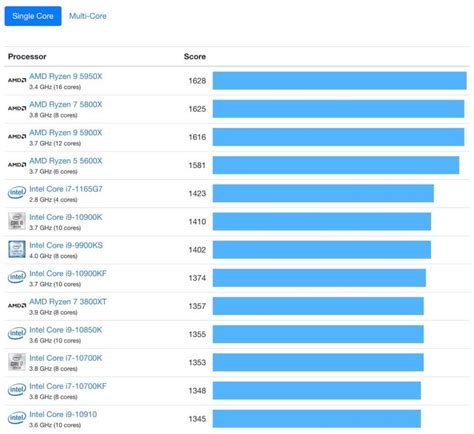
Task: Click the score value 1423
Action: [197, 193]
